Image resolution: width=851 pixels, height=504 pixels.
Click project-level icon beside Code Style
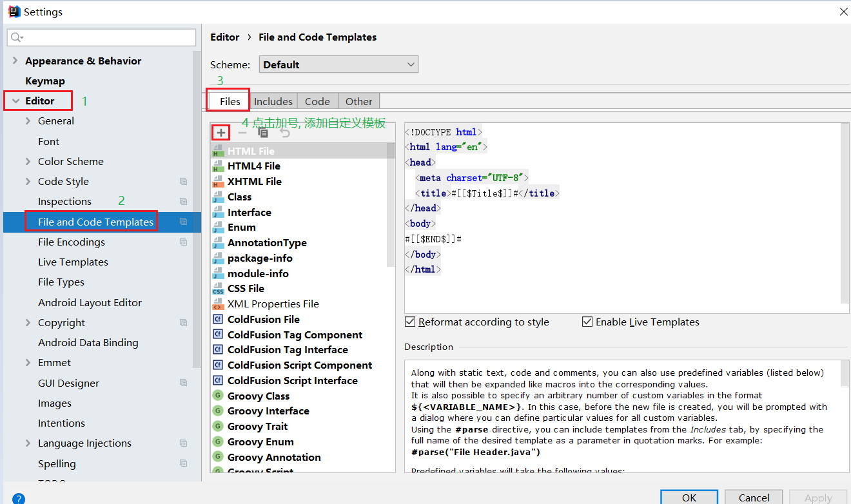click(x=183, y=182)
